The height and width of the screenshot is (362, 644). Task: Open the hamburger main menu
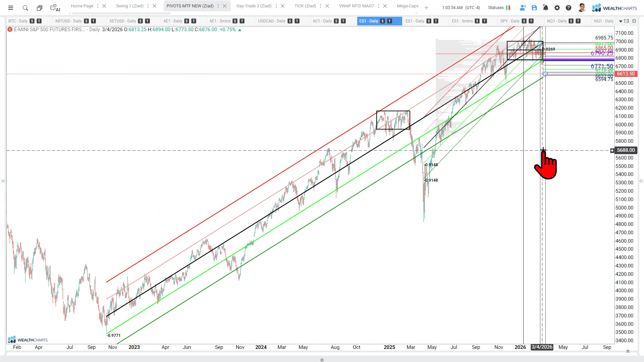point(10,8)
